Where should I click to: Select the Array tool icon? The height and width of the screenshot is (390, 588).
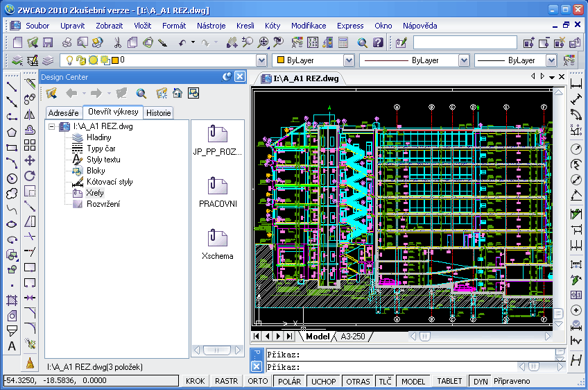coord(30,145)
